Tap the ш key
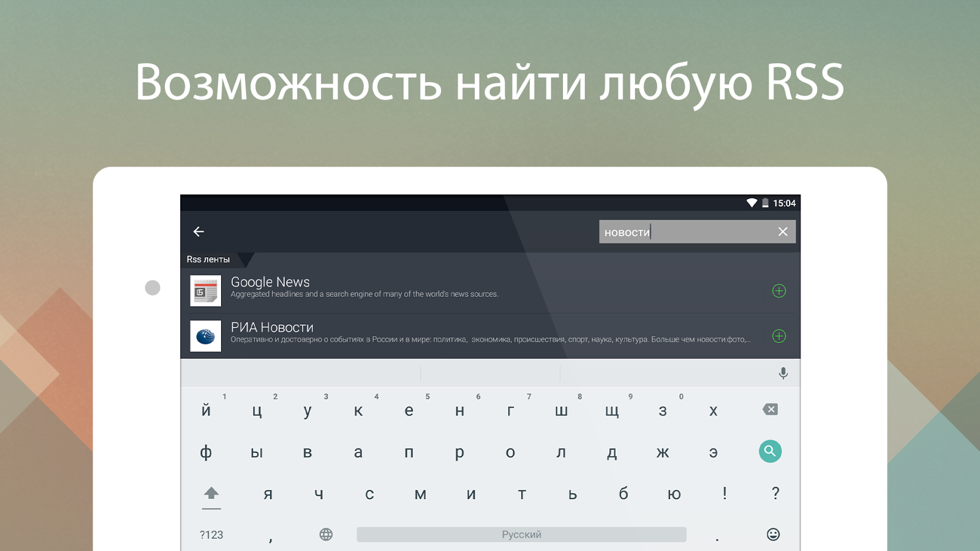 pyautogui.click(x=561, y=411)
